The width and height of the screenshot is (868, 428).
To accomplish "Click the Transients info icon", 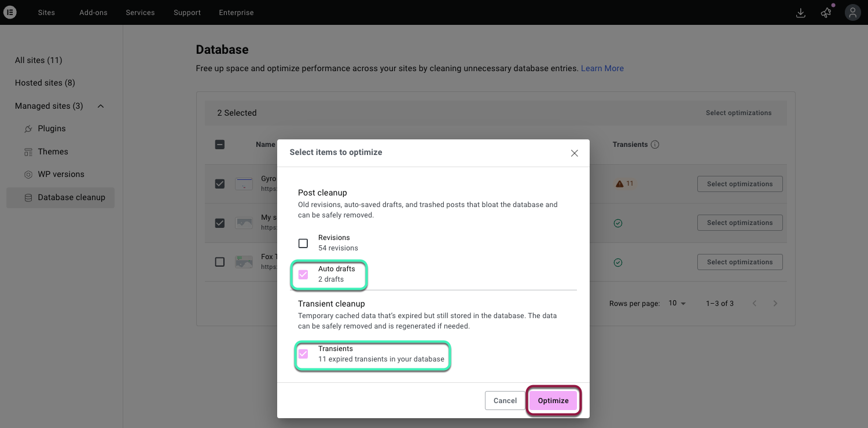I will [x=655, y=145].
